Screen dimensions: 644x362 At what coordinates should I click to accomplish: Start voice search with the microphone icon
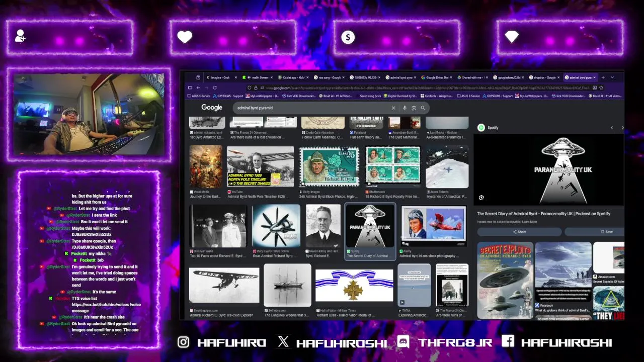[x=405, y=108]
